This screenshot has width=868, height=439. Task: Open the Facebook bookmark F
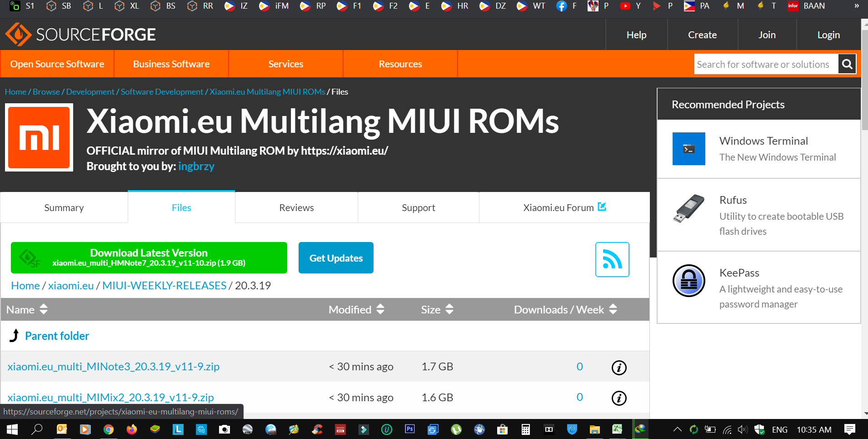(x=567, y=6)
